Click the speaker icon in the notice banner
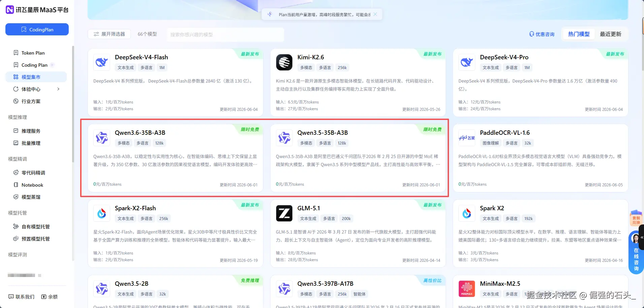644x308 pixels. pos(270,14)
